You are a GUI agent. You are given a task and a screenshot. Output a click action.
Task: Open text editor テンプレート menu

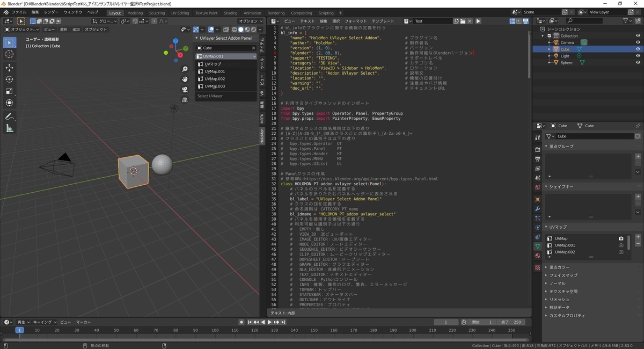[x=383, y=21]
